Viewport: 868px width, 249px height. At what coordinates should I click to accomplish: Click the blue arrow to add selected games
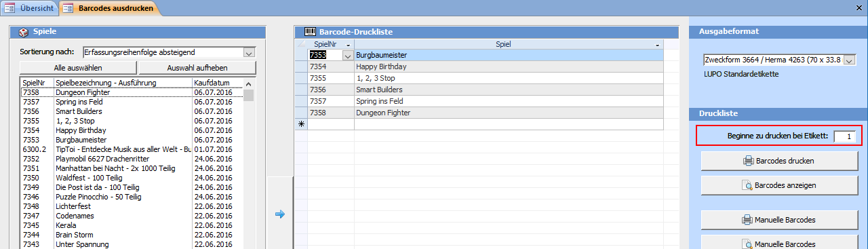[x=279, y=214]
